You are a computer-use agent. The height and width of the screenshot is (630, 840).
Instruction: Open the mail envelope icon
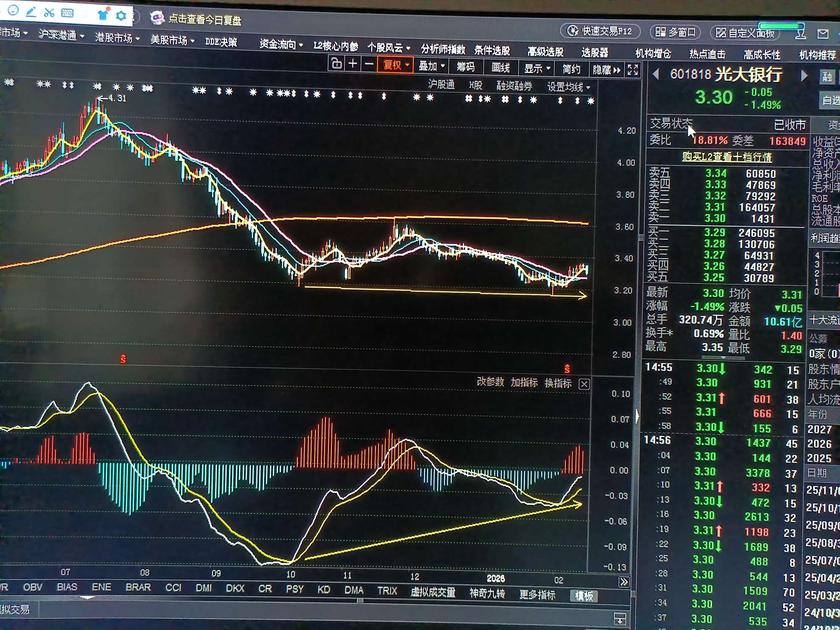(x=823, y=34)
